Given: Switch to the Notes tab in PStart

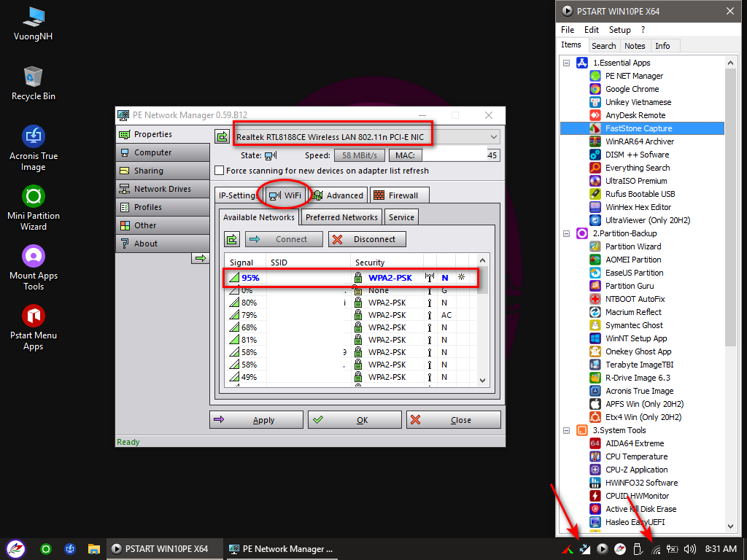Looking at the screenshot, I should 635,46.
